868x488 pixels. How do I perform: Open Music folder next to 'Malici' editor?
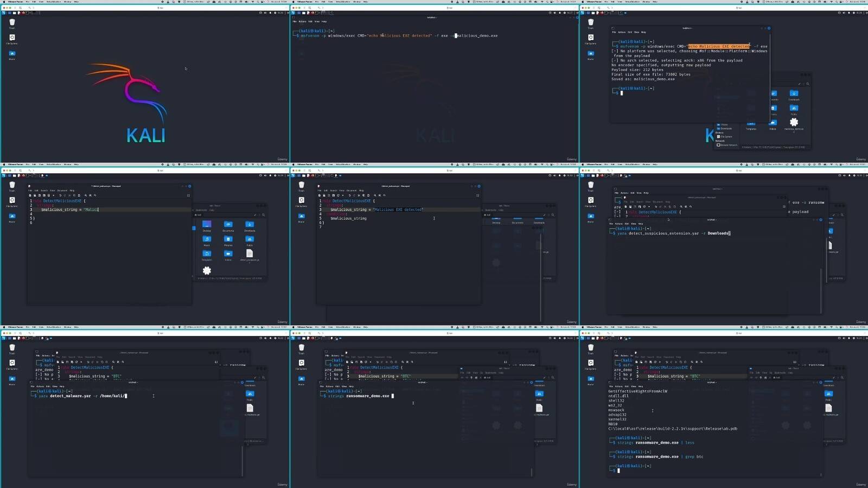tap(207, 240)
